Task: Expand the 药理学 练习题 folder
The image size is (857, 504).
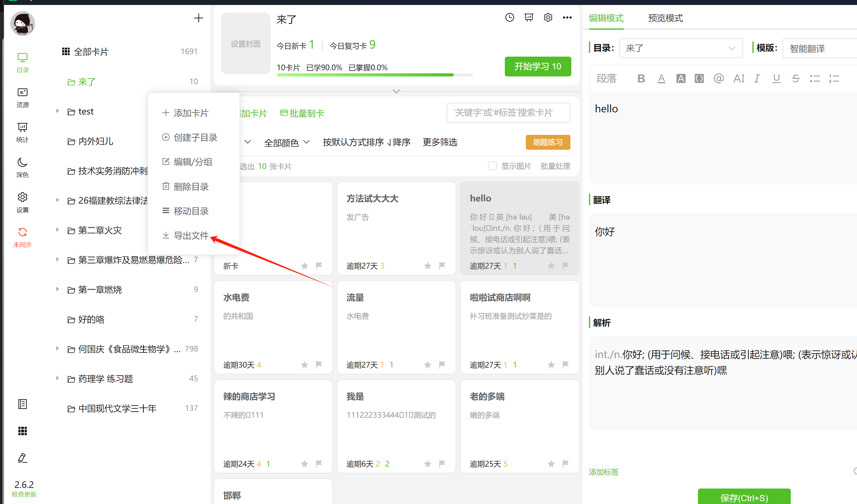Action: click(x=58, y=378)
